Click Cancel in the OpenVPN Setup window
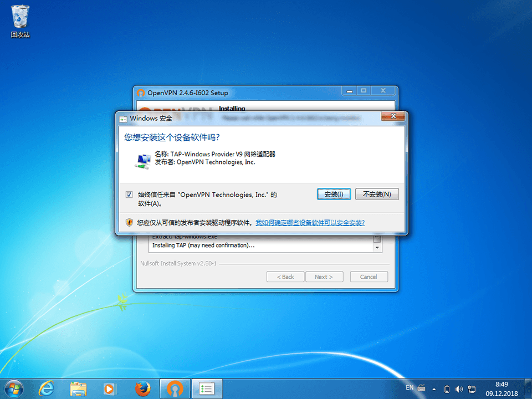Image resolution: width=532 pixels, height=399 pixels. [369, 277]
